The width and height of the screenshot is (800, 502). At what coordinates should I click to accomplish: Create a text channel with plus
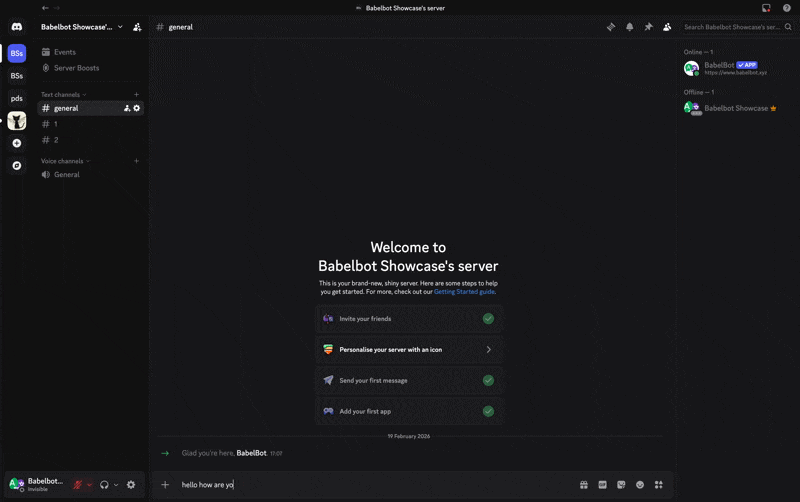pyautogui.click(x=136, y=94)
